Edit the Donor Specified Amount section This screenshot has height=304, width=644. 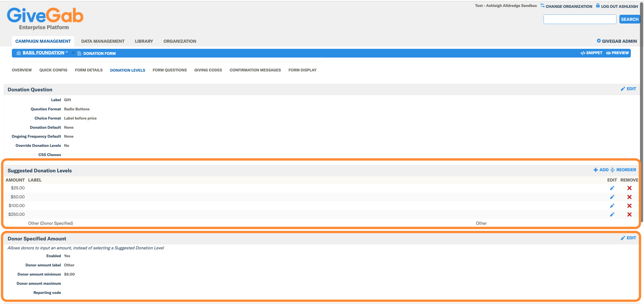point(628,238)
